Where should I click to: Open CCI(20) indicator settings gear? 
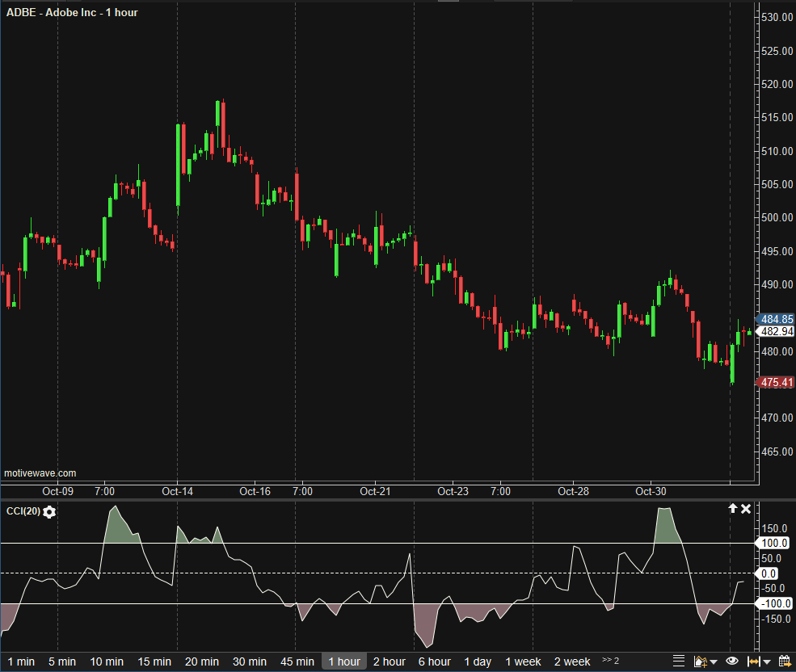49,512
